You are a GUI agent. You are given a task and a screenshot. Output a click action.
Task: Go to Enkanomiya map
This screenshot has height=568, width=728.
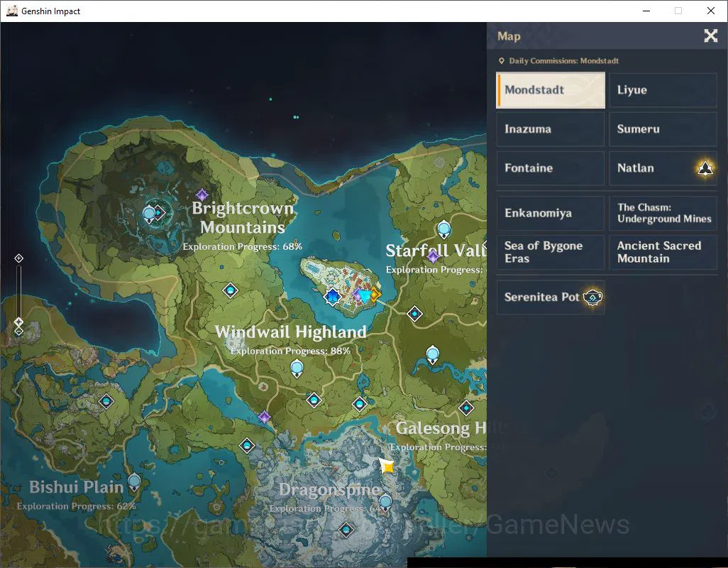click(551, 213)
